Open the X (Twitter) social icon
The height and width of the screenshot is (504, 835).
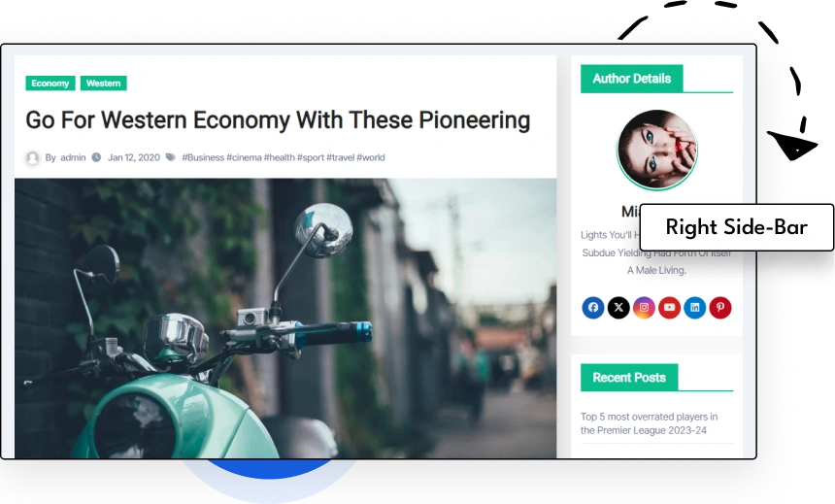618,308
